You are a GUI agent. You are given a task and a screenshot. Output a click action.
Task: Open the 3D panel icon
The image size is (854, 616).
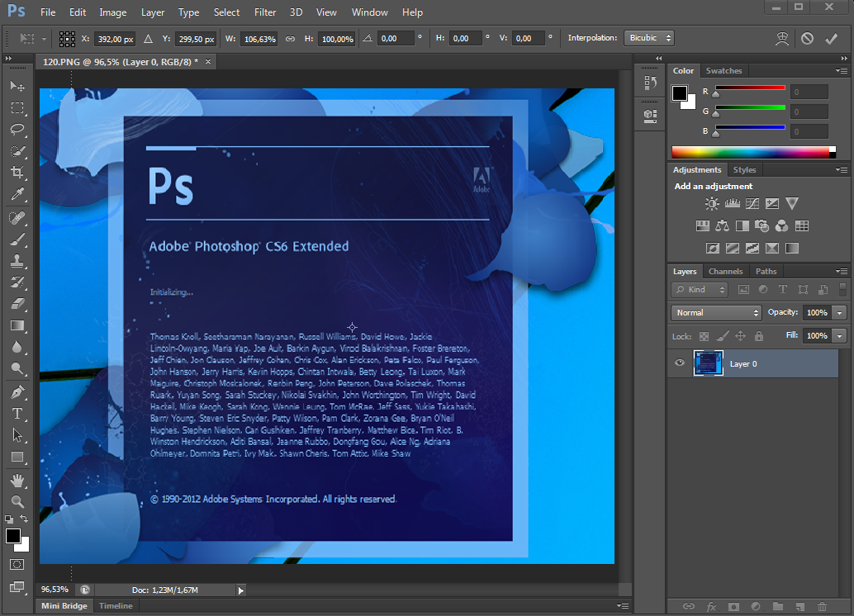tap(650, 116)
